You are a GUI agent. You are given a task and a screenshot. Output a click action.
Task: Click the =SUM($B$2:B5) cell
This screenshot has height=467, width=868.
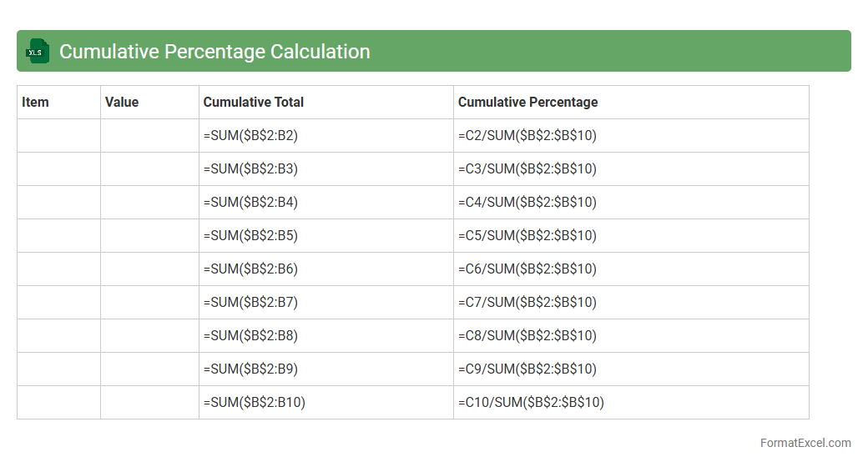[250, 236]
